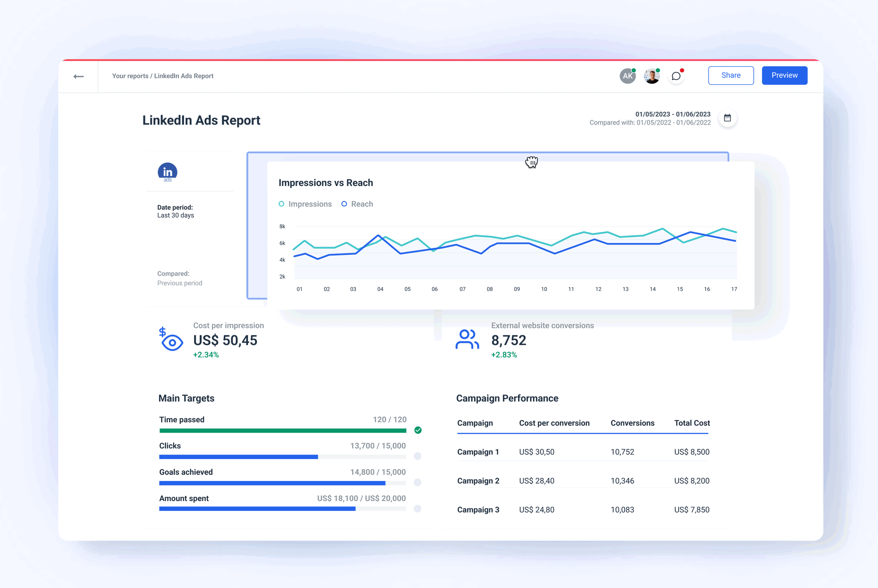Toggle the Impressions series in the legend
Image resolution: width=878 pixels, height=588 pixels.
[x=306, y=204]
